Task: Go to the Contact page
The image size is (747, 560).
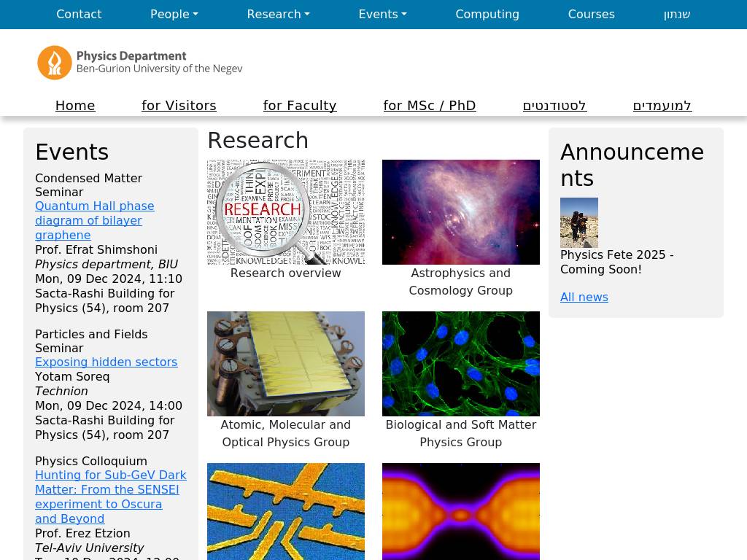Action: coord(79,15)
